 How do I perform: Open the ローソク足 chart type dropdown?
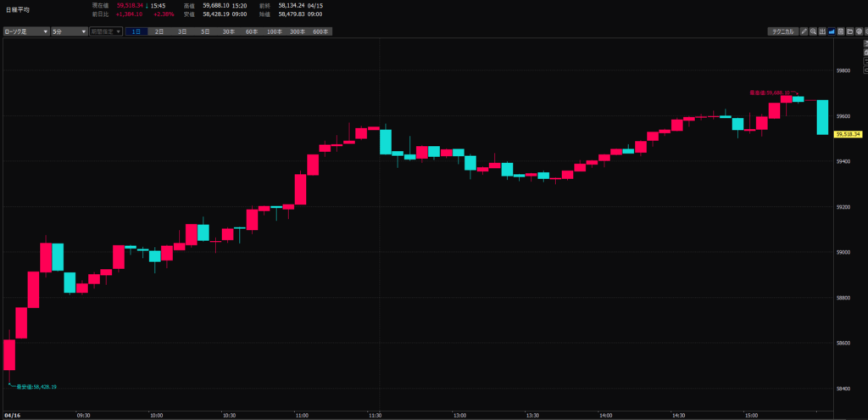click(25, 31)
